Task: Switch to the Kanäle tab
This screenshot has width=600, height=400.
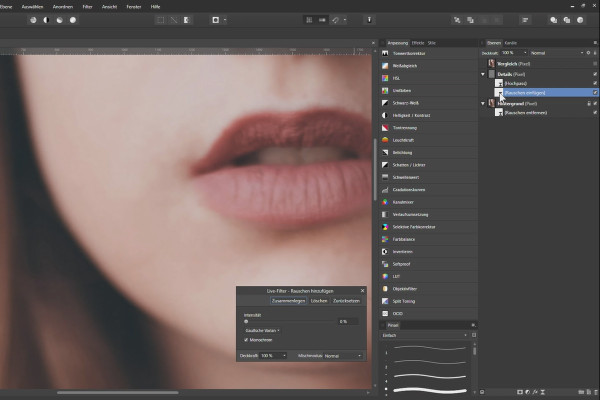Action: tap(510, 43)
